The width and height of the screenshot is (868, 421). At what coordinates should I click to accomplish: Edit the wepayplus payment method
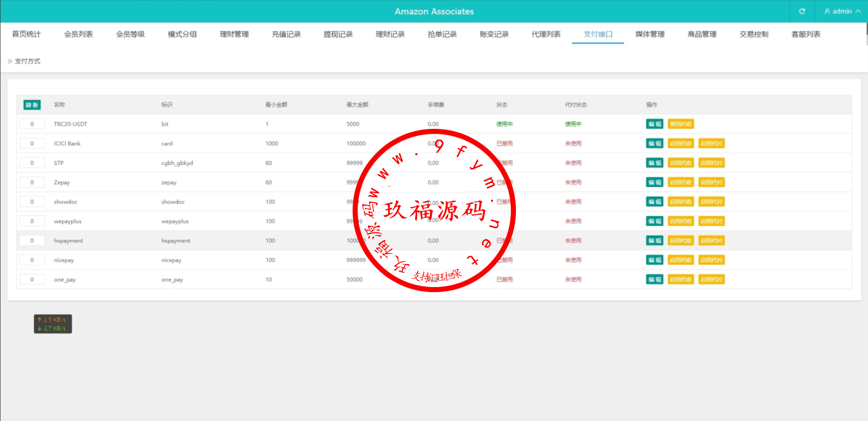tap(655, 221)
